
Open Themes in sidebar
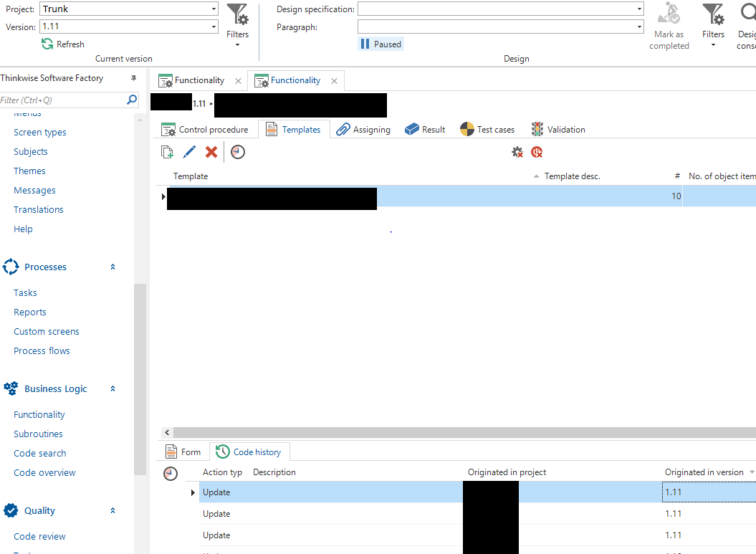coord(29,171)
